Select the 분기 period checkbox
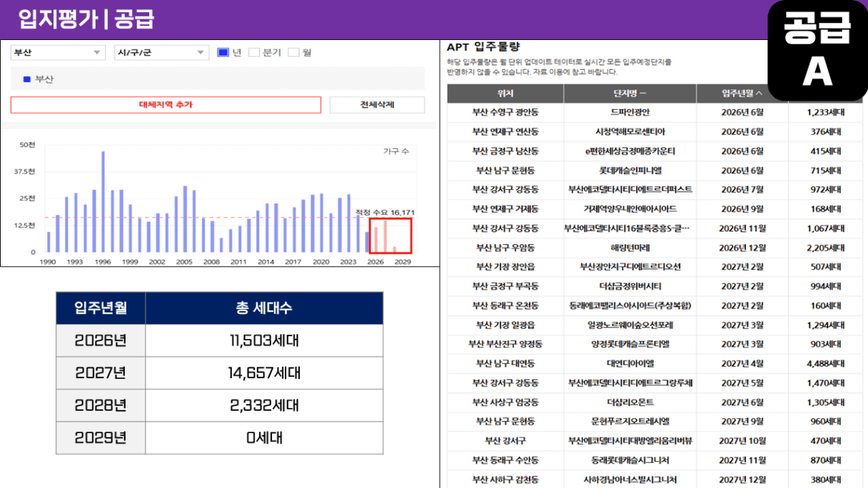 [x=253, y=53]
